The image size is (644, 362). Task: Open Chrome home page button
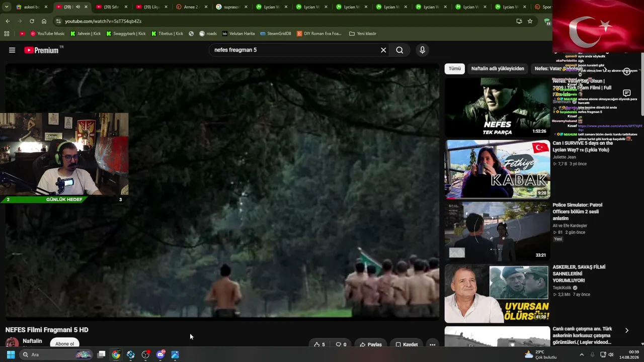[44, 21]
